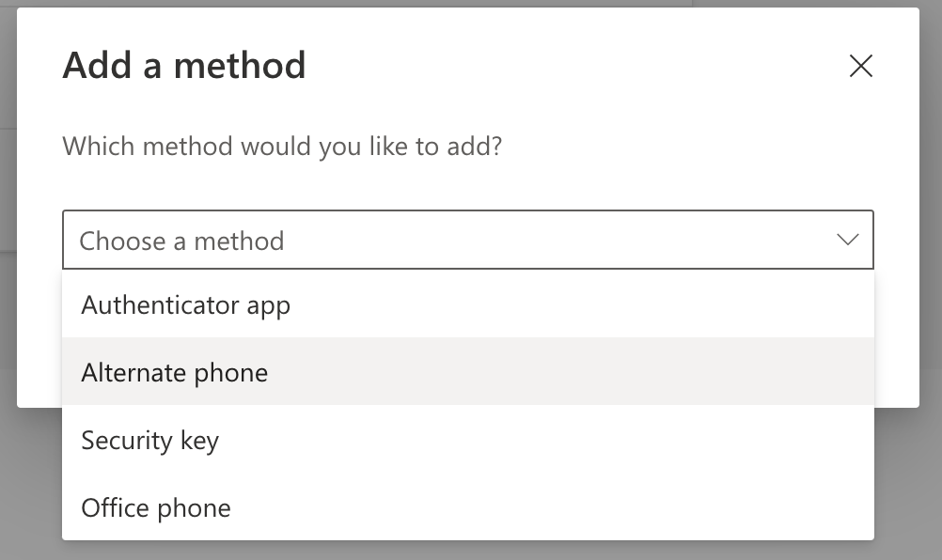The image size is (942, 560).
Task: Select Authenticator app from the list
Action: pos(468,304)
